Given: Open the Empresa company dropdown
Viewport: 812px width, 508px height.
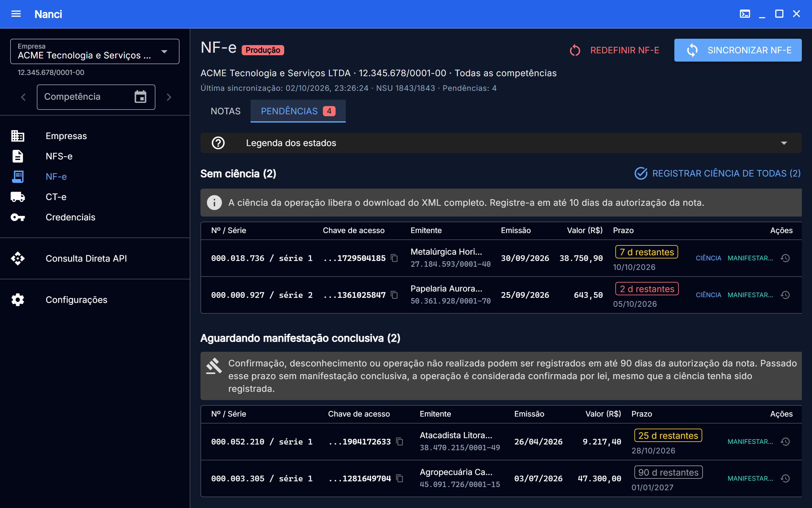Looking at the screenshot, I should click(95, 51).
